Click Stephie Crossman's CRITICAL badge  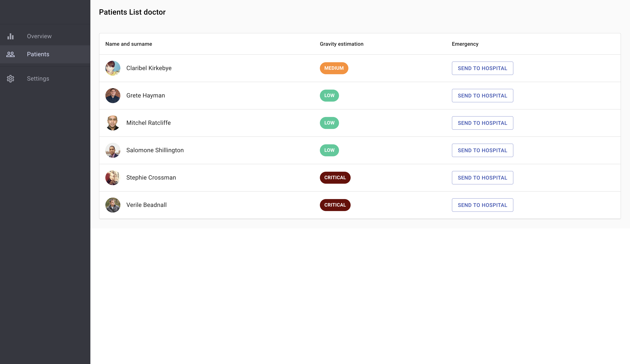(335, 178)
